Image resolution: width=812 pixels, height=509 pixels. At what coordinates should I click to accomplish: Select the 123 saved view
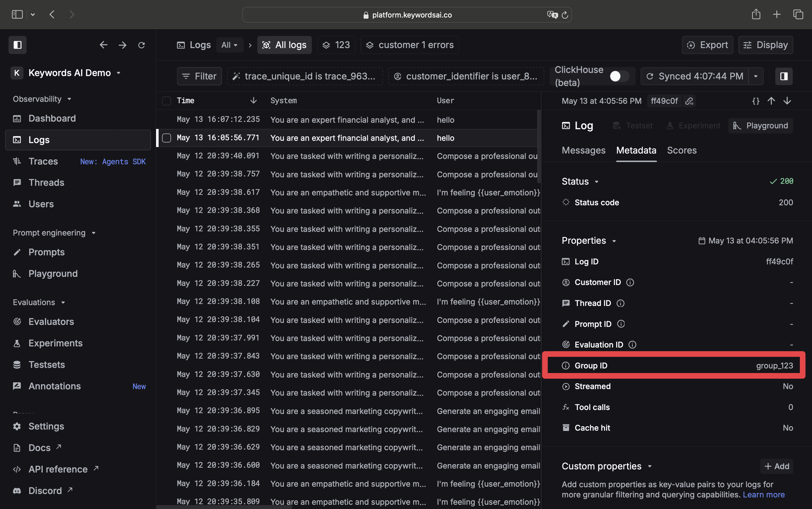click(336, 45)
